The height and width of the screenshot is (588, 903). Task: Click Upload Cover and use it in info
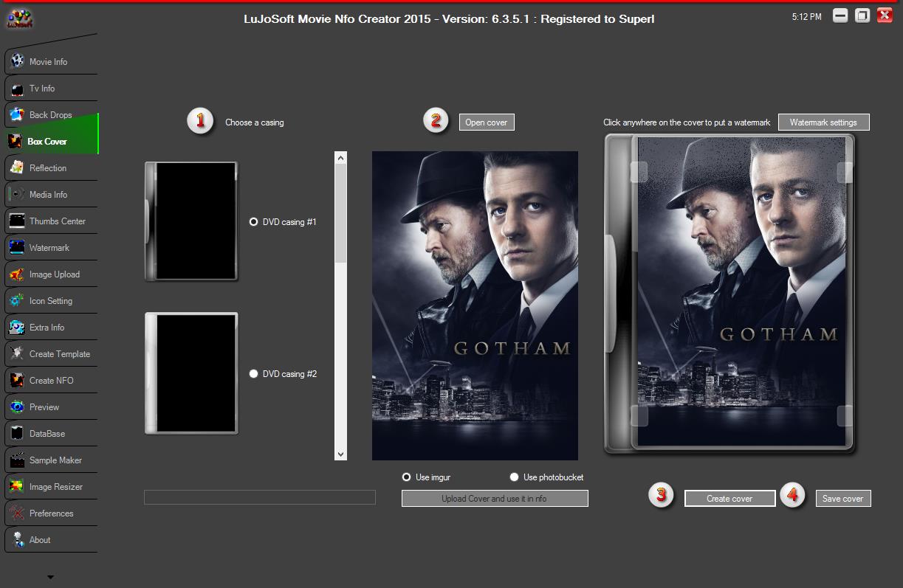(495, 499)
